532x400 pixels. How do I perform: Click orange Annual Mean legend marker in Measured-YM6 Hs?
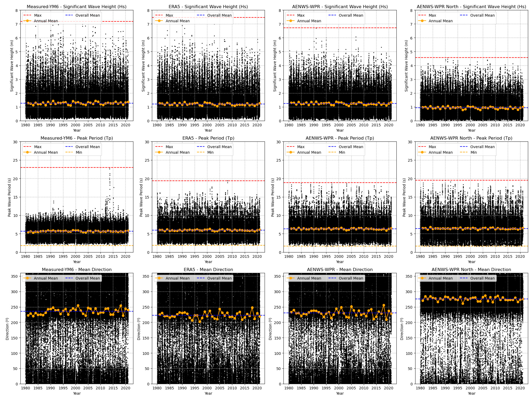(x=27, y=21)
